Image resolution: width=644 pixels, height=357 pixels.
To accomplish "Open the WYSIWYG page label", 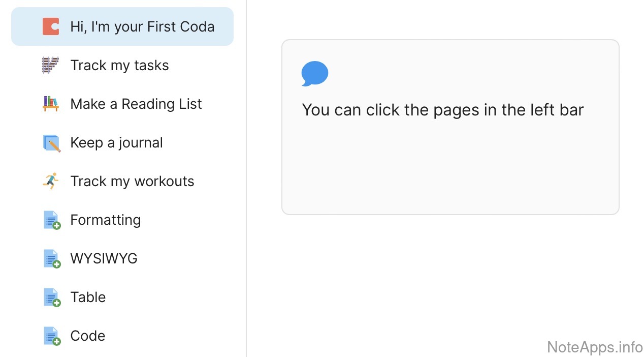I will pyautogui.click(x=104, y=258).
